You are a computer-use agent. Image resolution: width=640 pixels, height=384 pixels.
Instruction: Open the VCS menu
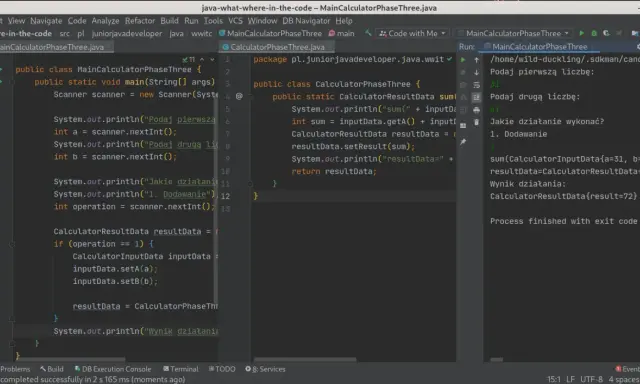coord(235,20)
